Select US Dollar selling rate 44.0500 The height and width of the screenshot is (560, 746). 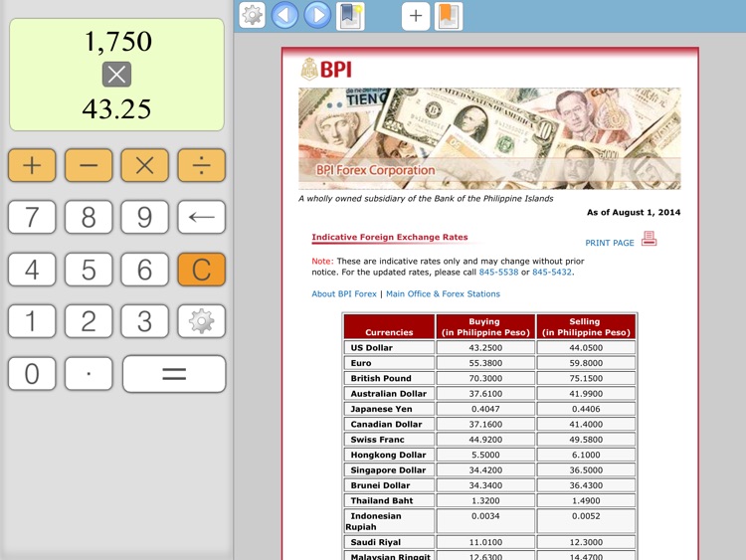[586, 348]
